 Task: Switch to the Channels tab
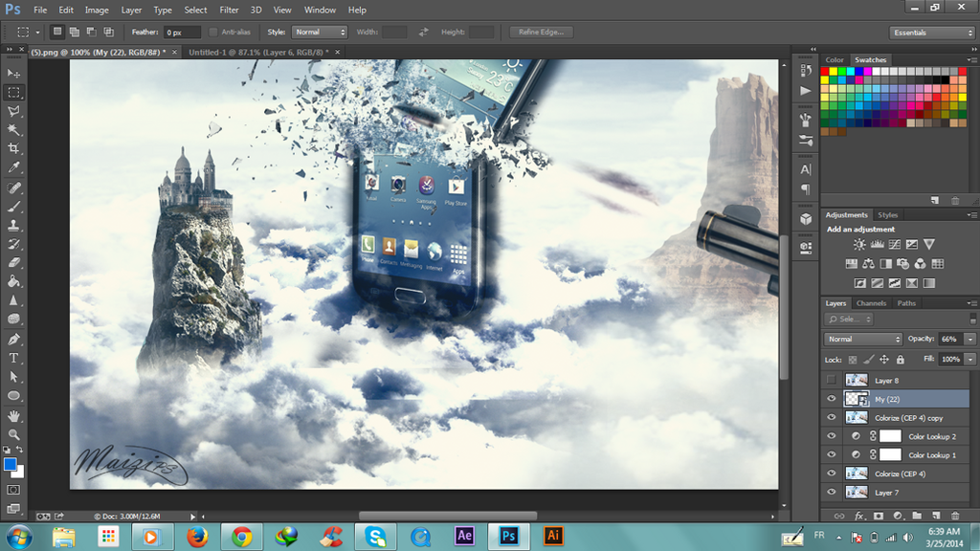click(x=871, y=303)
